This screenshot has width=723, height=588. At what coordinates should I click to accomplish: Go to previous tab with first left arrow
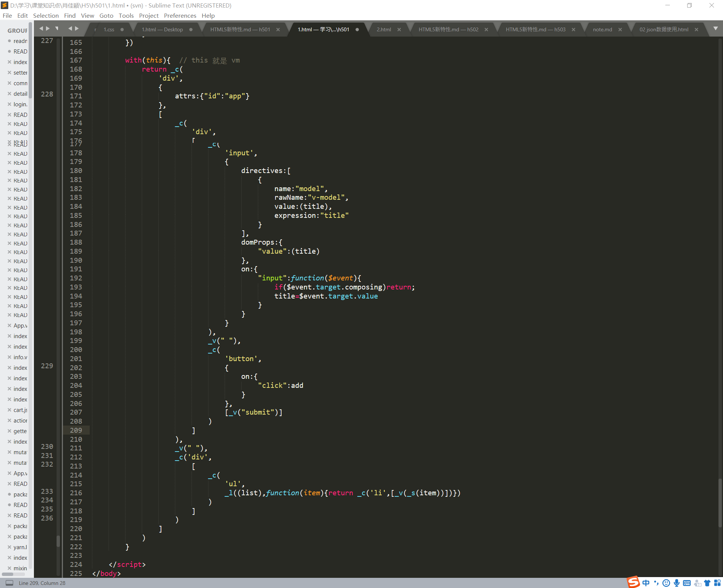tap(41, 28)
